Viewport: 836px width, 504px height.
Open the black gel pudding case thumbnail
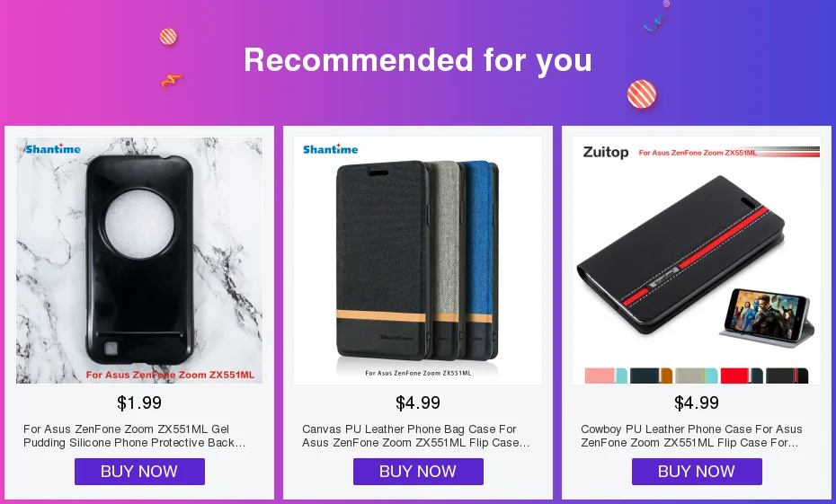point(139,261)
